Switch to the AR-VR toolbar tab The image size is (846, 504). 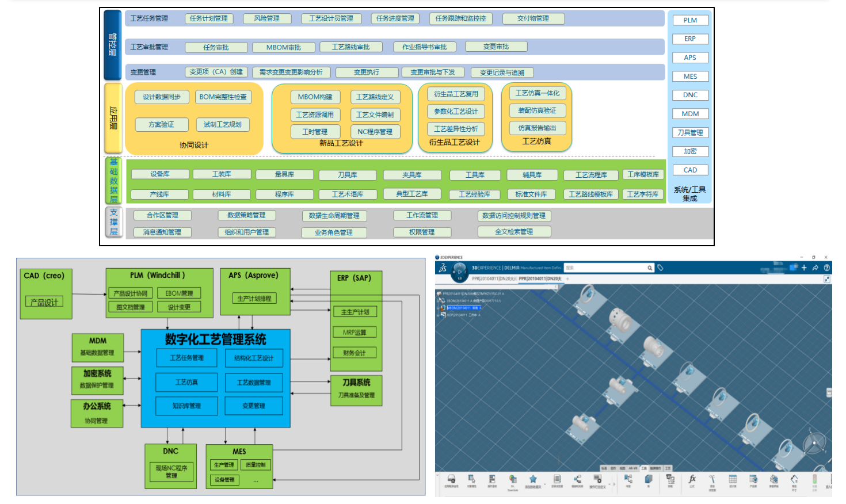633,468
